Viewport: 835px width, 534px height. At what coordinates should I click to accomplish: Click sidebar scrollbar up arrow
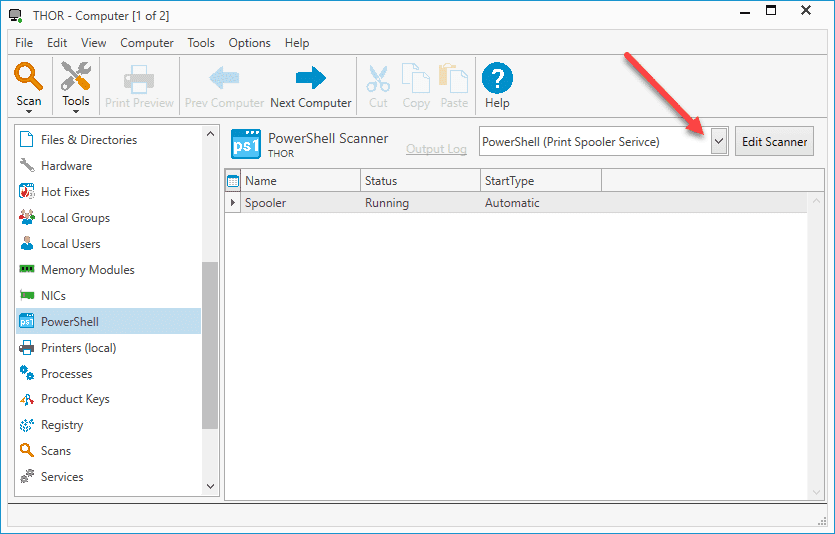(x=210, y=134)
